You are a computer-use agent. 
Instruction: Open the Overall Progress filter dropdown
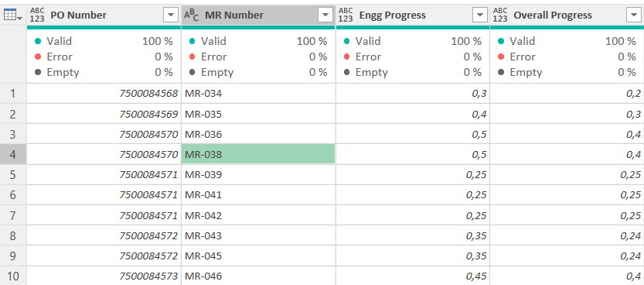(634, 15)
